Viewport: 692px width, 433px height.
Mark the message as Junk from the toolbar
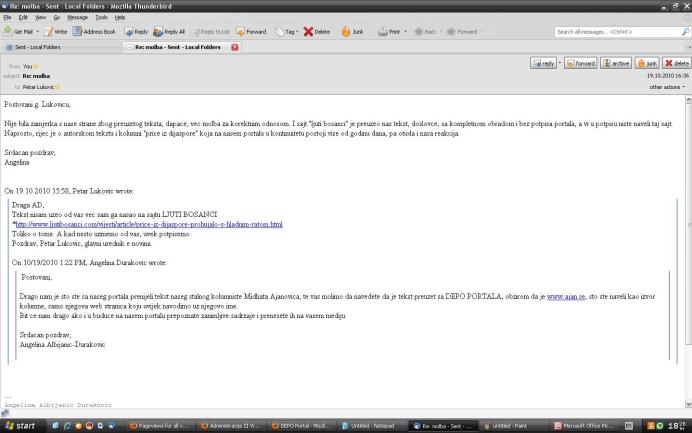pyautogui.click(x=350, y=32)
